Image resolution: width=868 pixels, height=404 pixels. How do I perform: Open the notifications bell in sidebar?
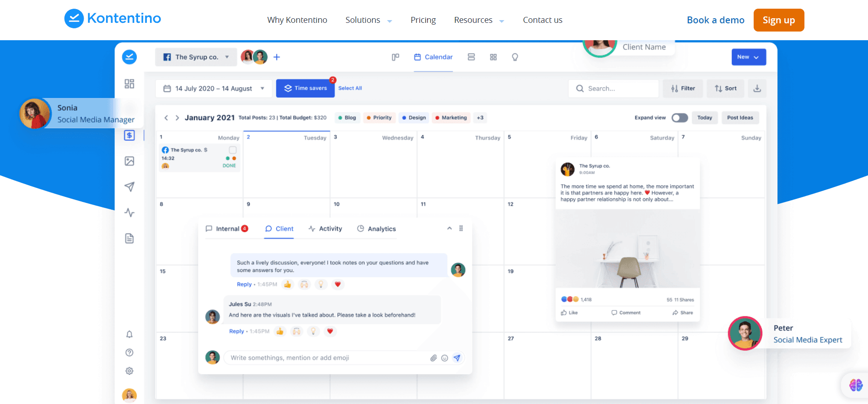point(129,334)
